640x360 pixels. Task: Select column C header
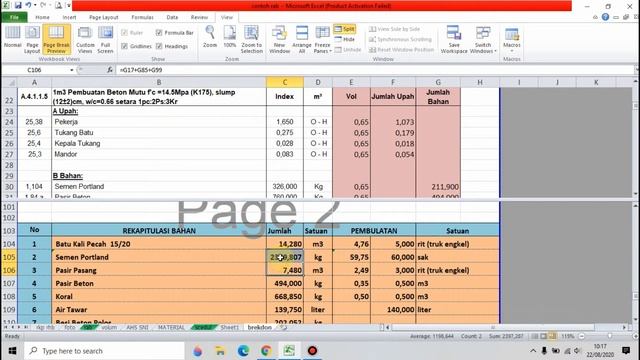[x=285, y=82]
